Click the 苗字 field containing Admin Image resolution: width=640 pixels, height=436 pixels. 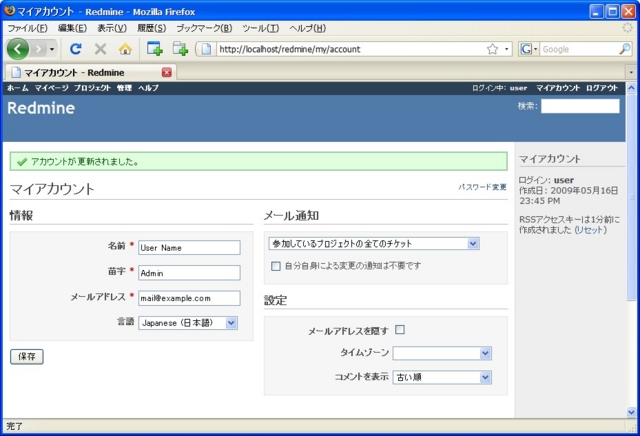(189, 273)
